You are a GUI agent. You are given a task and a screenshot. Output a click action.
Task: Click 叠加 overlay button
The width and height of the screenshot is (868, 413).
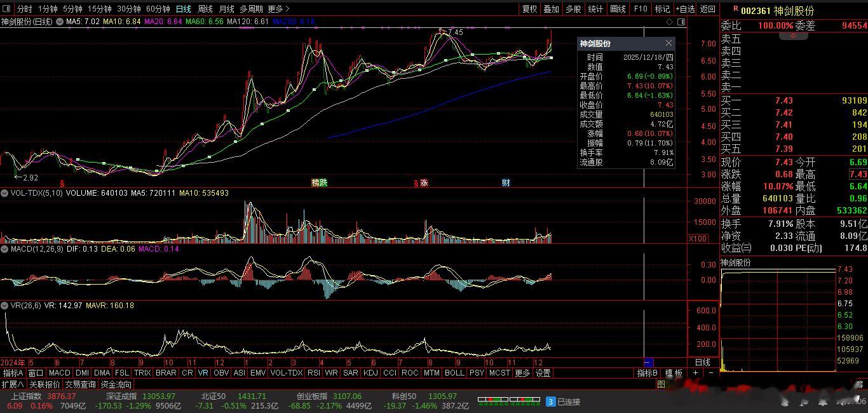551,9
